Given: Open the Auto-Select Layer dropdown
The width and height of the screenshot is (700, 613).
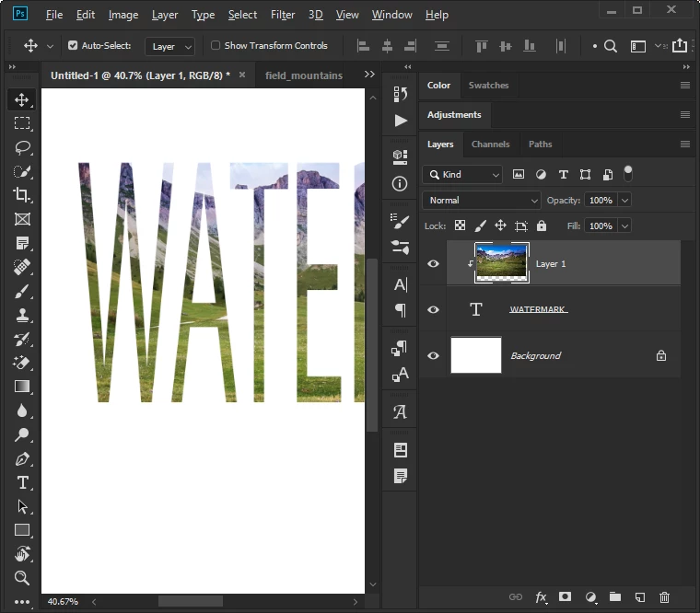Looking at the screenshot, I should click(x=170, y=46).
